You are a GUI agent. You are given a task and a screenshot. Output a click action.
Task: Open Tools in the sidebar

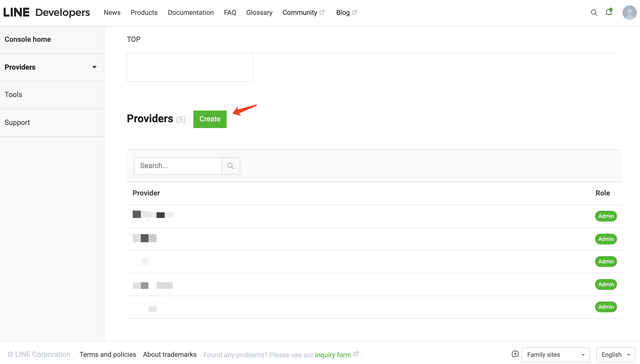pos(52,95)
